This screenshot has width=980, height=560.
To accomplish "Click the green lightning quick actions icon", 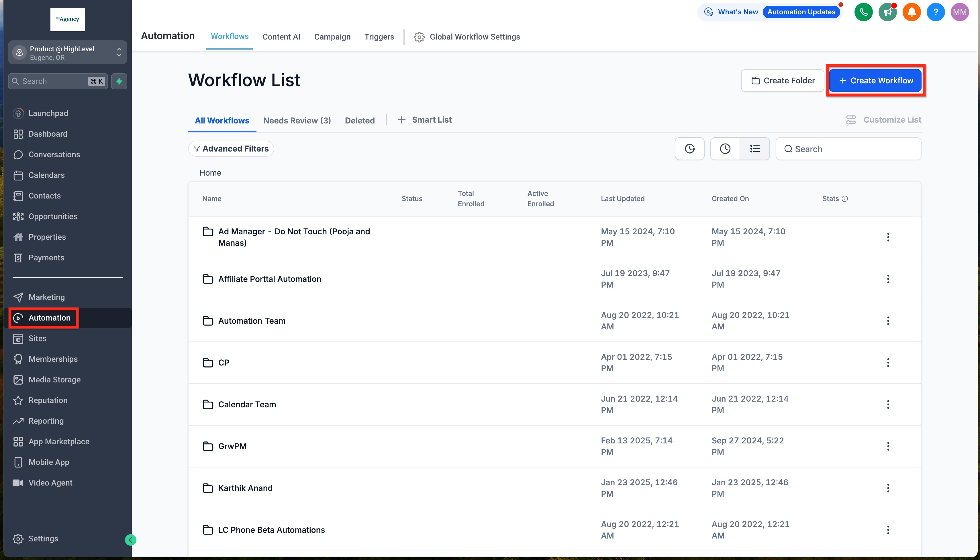I will (x=119, y=81).
